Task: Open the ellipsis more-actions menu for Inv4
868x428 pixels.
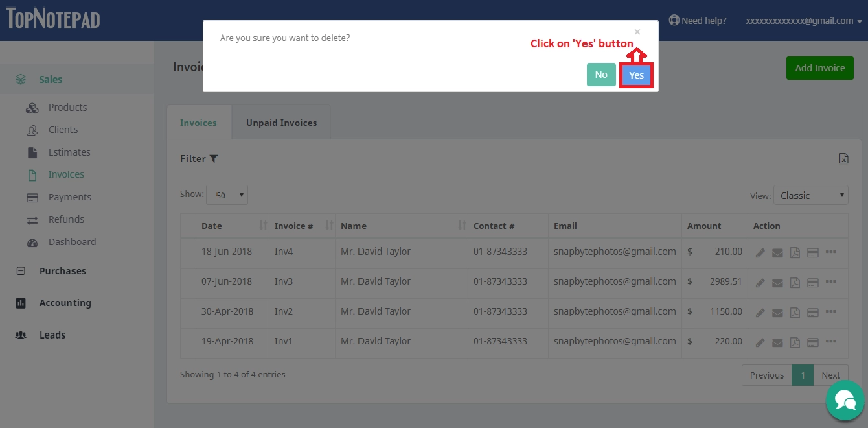Action: tap(831, 252)
